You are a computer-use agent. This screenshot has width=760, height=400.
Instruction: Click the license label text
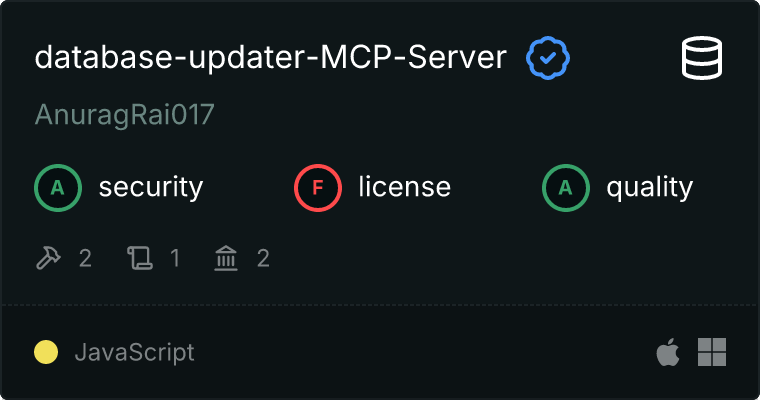click(x=405, y=188)
